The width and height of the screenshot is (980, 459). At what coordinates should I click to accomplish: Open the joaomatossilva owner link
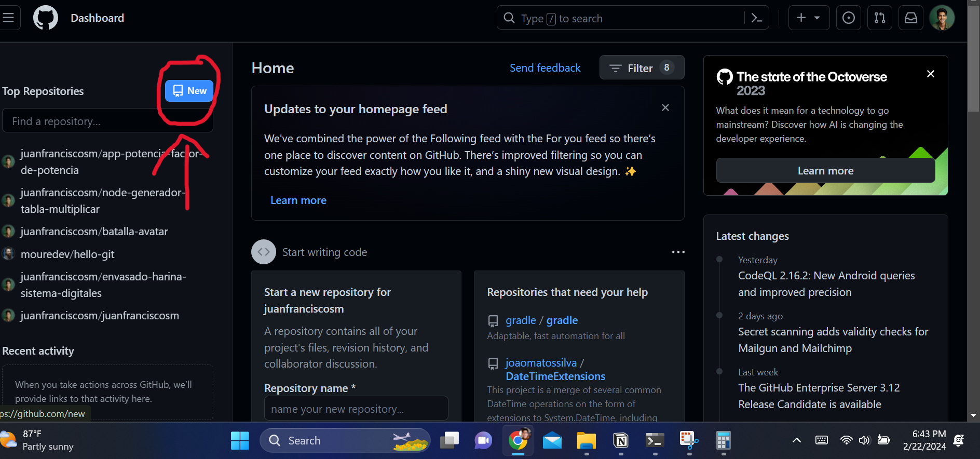coord(541,363)
